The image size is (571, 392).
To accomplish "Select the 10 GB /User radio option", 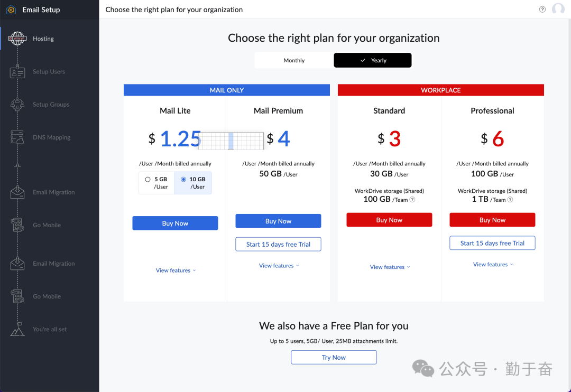I will click(x=183, y=180).
